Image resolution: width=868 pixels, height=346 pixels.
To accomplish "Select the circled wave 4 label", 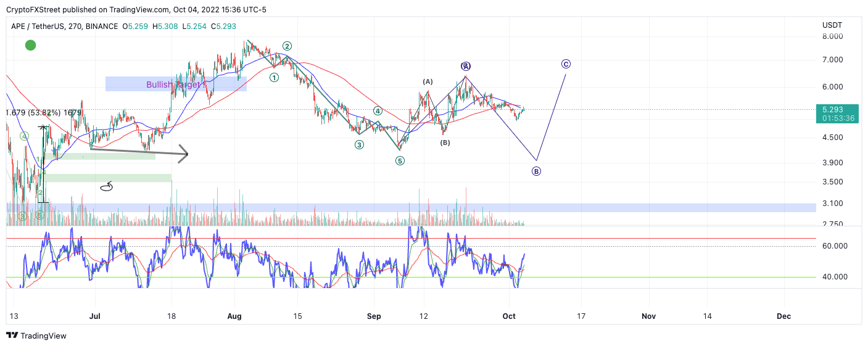I will click(x=378, y=112).
